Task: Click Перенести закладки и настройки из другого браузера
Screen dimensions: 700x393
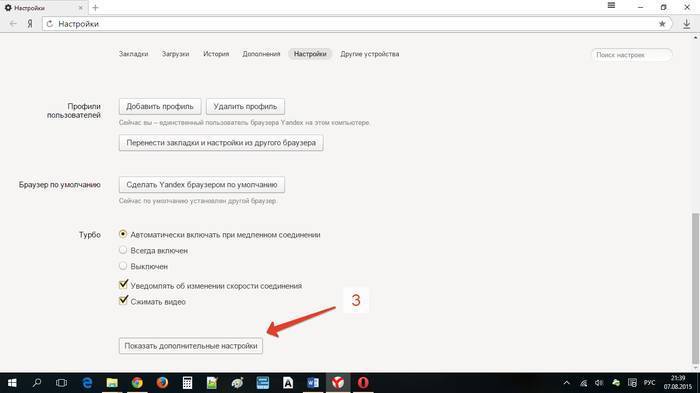Action: [221, 143]
